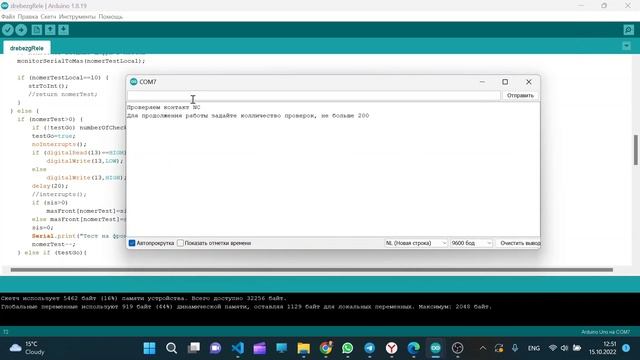Open the Скетч menu
Image resolution: width=640 pixels, height=360 pixels.
coord(48,17)
